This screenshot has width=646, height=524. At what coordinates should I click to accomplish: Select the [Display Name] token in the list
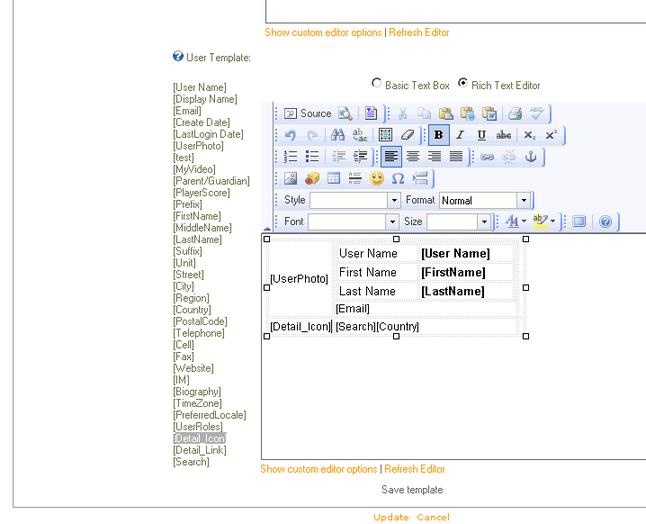[x=205, y=99]
